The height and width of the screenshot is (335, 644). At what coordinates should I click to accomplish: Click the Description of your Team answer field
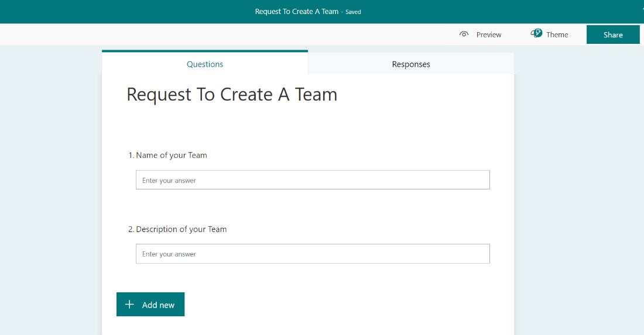[x=313, y=254]
